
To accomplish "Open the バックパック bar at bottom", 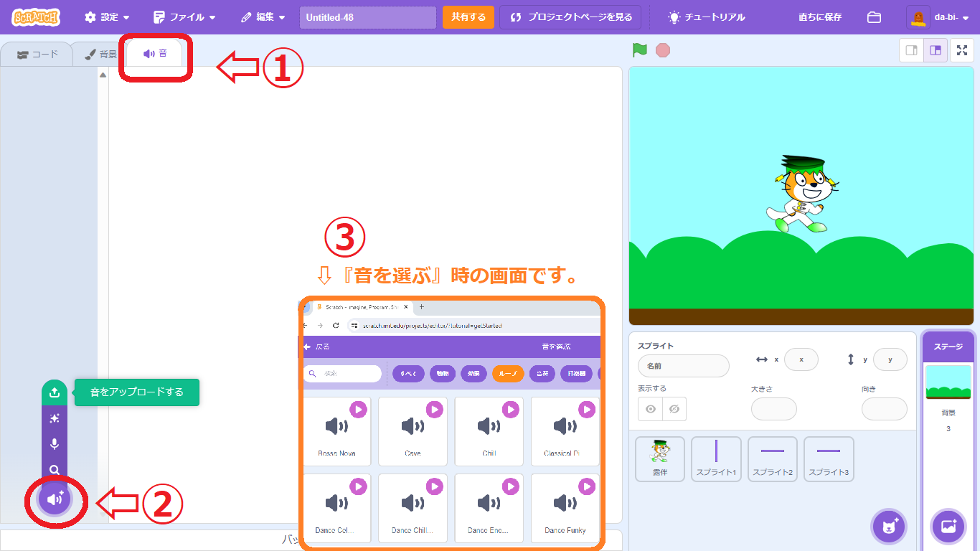I will pos(311,540).
